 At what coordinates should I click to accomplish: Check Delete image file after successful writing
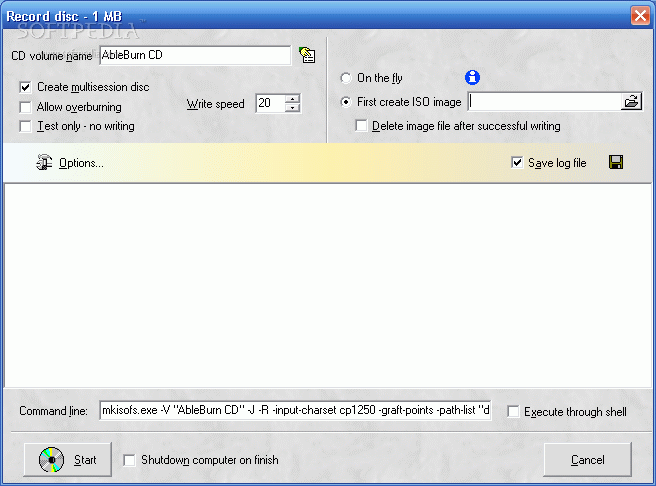pyautogui.click(x=361, y=125)
